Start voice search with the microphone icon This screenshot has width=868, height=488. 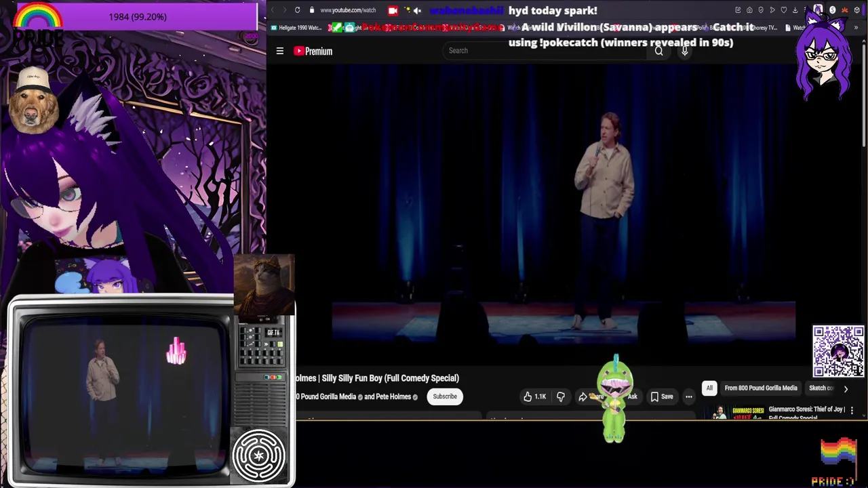(685, 51)
